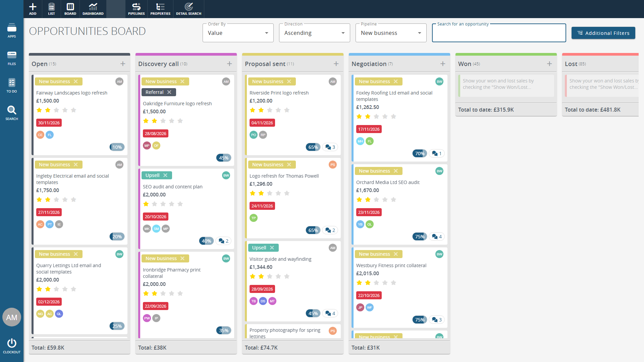Open Detail Search
The height and width of the screenshot is (362, 644).
click(189, 9)
